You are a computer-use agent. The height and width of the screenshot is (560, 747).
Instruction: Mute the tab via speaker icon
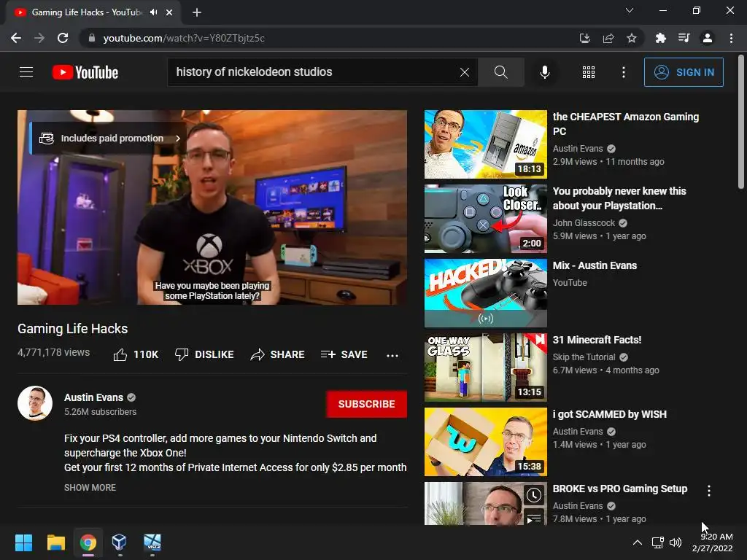coord(153,12)
